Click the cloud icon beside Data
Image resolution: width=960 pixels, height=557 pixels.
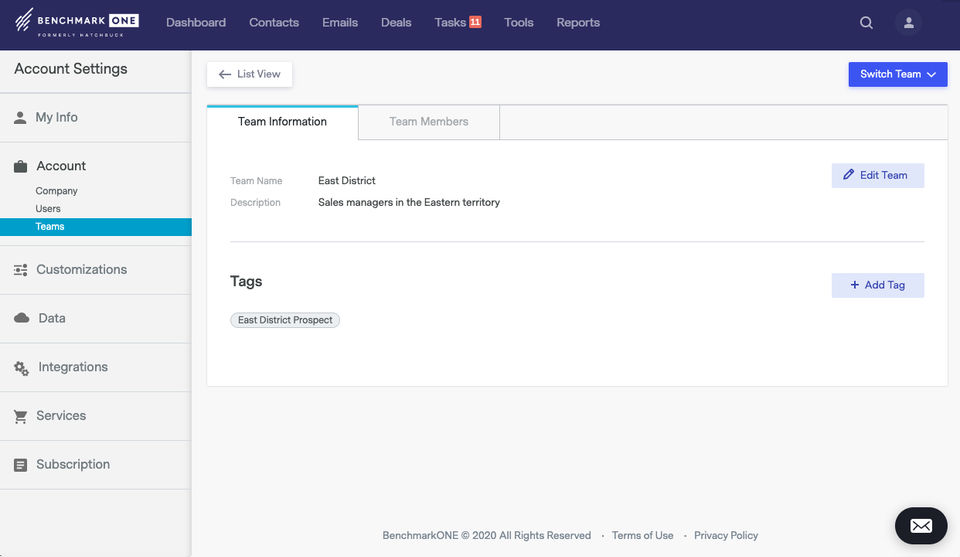(21, 318)
